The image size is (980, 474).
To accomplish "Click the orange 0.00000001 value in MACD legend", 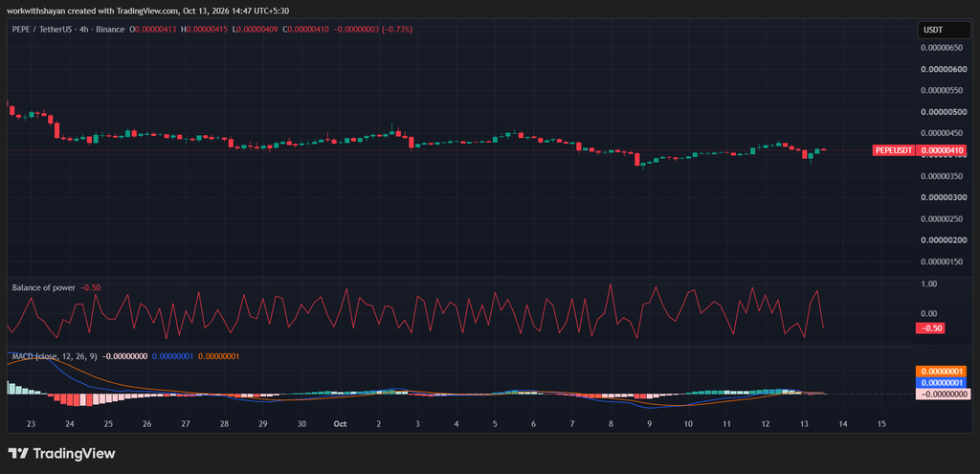I will pos(219,356).
